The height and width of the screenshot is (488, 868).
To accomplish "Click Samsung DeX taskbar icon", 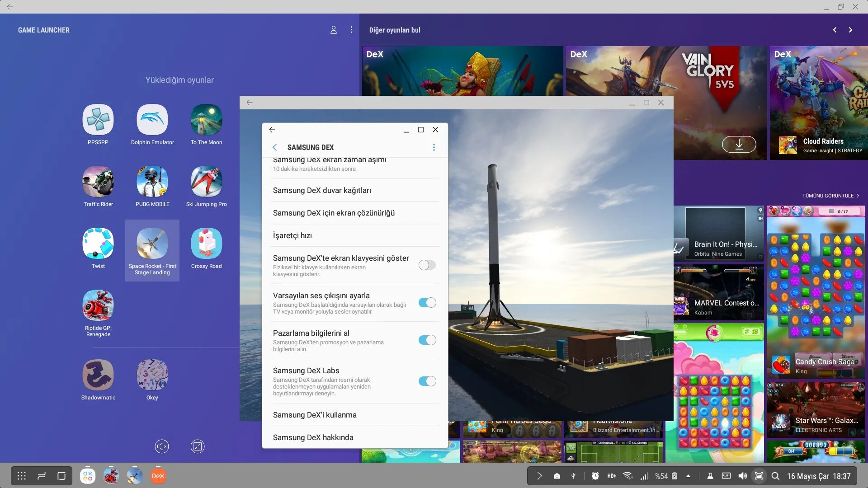I will click(159, 475).
